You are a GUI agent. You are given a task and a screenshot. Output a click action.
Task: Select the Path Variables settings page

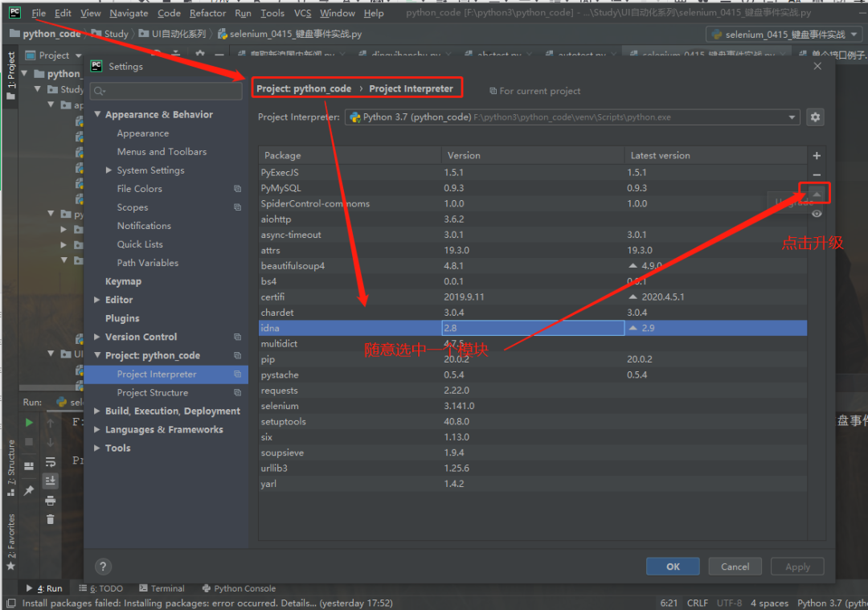147,263
